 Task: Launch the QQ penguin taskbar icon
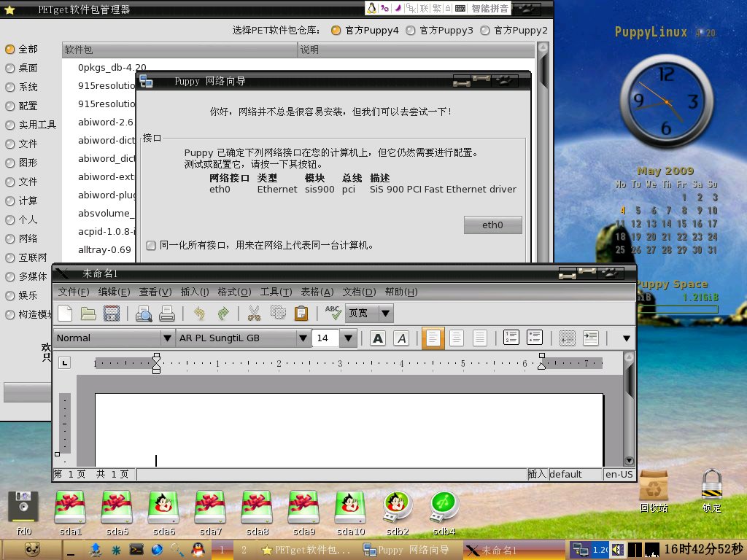[198, 550]
